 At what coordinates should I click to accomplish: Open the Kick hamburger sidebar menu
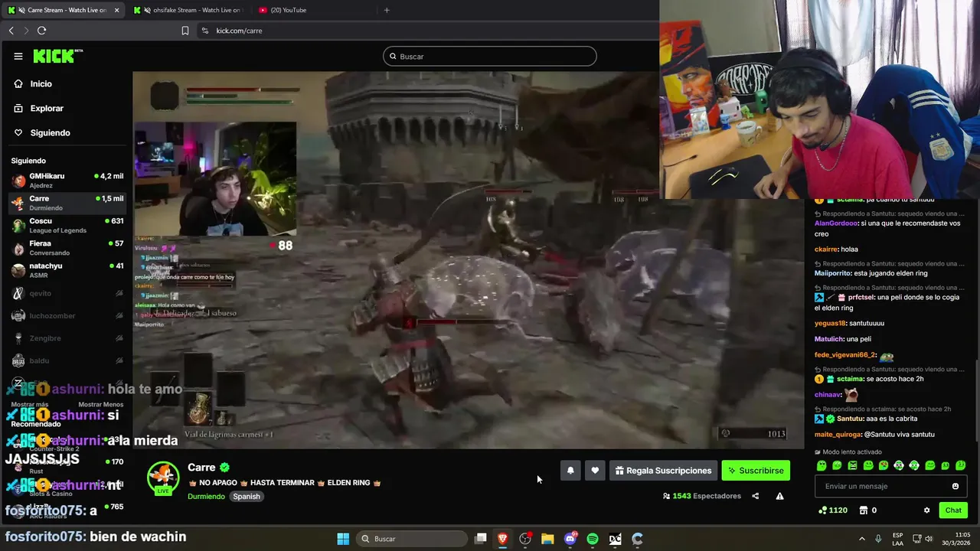[18, 56]
